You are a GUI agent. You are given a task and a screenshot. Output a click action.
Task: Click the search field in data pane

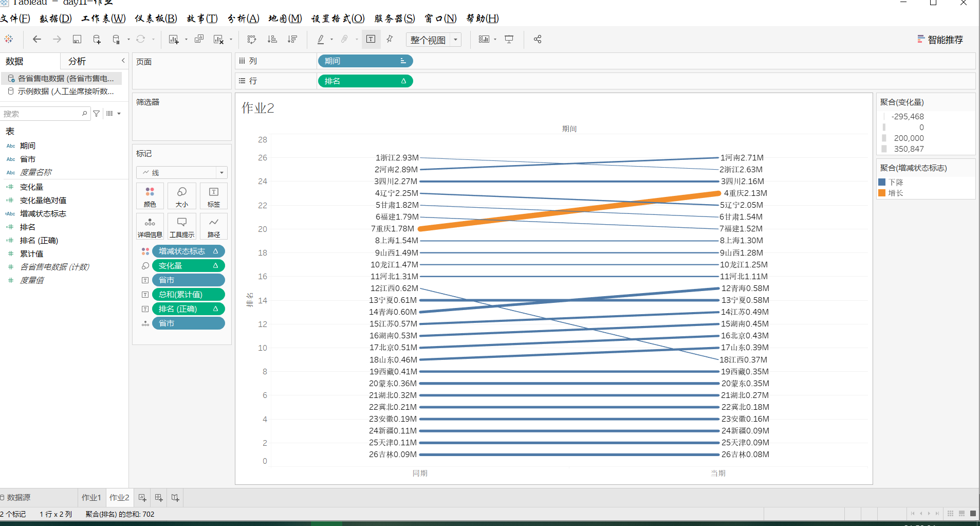click(x=45, y=114)
